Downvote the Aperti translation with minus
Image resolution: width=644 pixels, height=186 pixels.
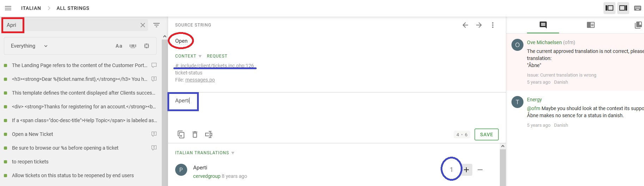point(480,170)
